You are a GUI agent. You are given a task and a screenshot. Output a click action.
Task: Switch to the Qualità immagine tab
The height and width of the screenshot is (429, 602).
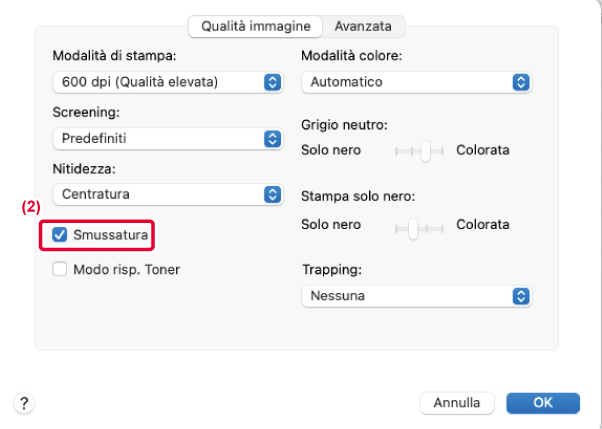(x=256, y=25)
